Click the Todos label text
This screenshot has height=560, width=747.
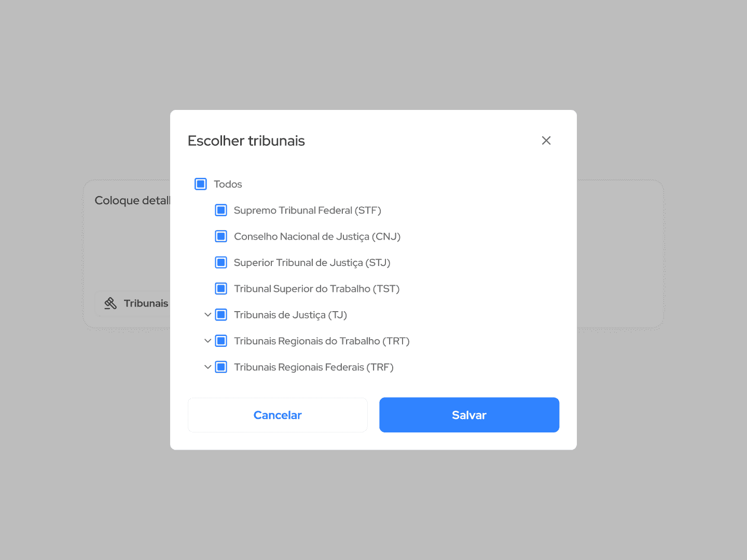coord(228,184)
